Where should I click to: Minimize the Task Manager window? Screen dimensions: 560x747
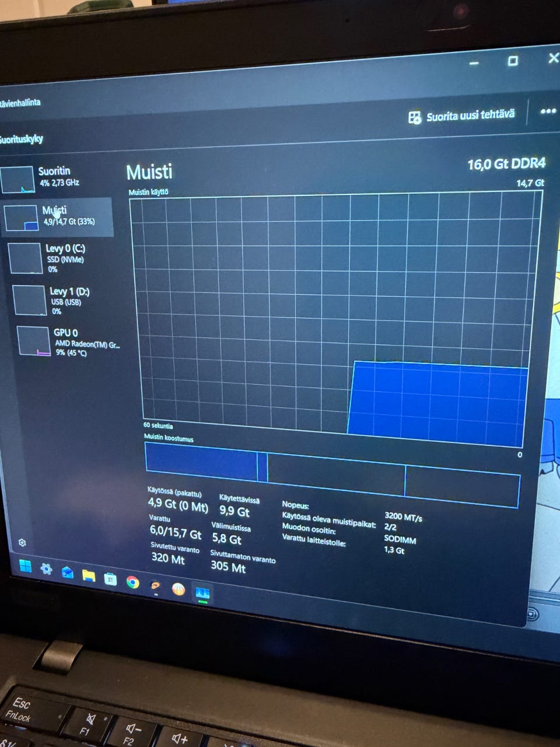point(474,62)
